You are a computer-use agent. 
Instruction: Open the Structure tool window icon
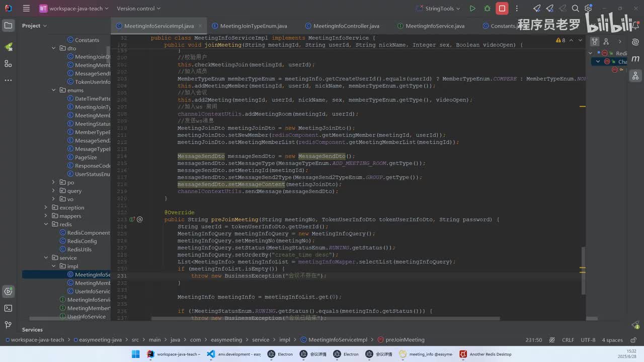click(x=8, y=63)
